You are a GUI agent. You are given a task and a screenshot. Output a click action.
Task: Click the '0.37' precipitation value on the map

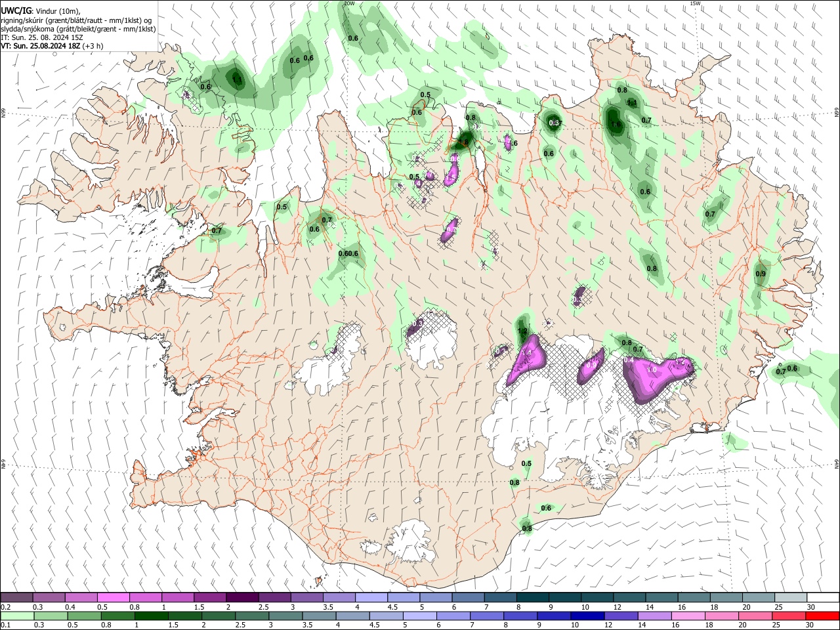click(x=555, y=123)
